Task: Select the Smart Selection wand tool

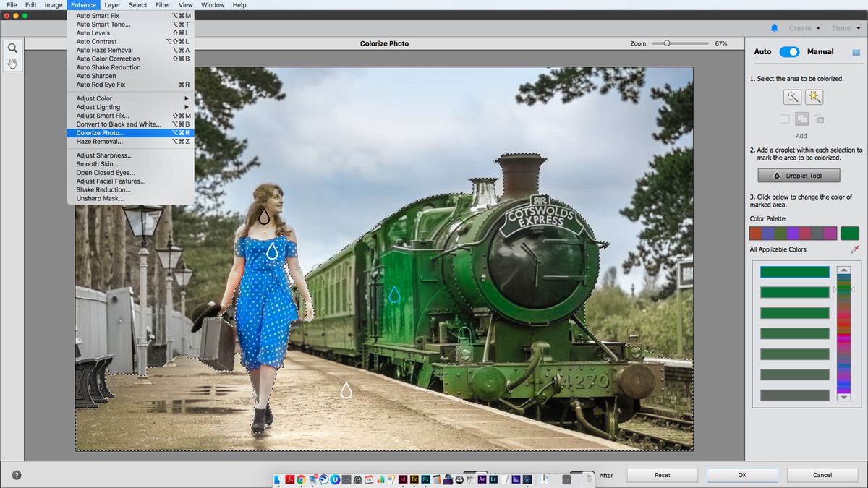Action: tap(813, 96)
